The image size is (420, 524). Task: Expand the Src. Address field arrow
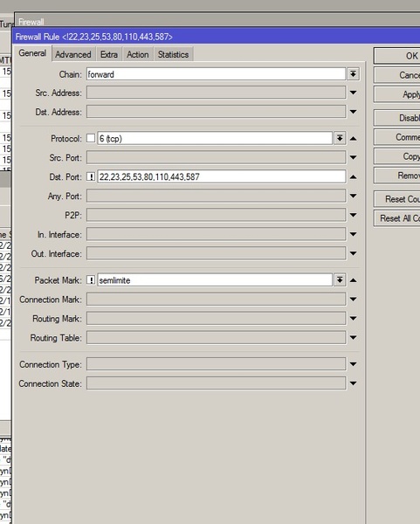tap(353, 93)
